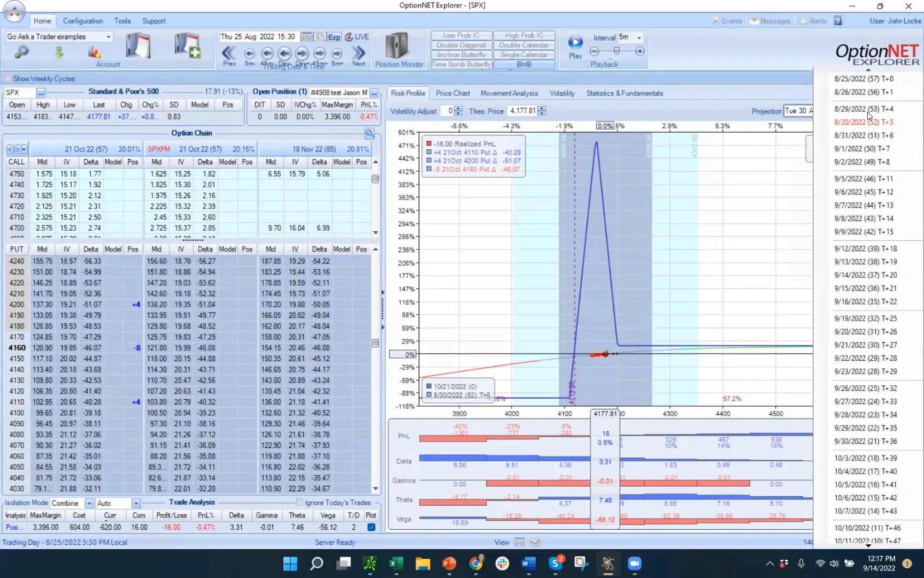Open the Configuration ribbon tab
The image size is (924, 578).
[x=83, y=21]
